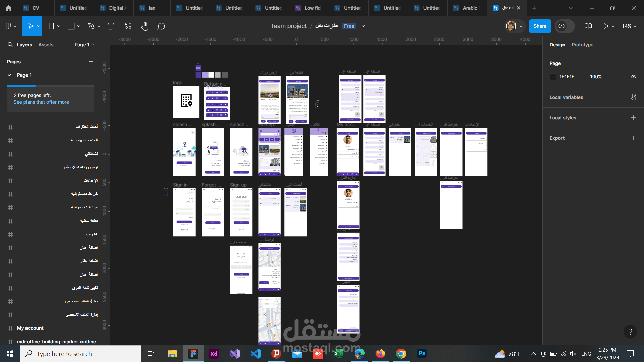
Task: Select the Move tool
Action: tap(31, 26)
